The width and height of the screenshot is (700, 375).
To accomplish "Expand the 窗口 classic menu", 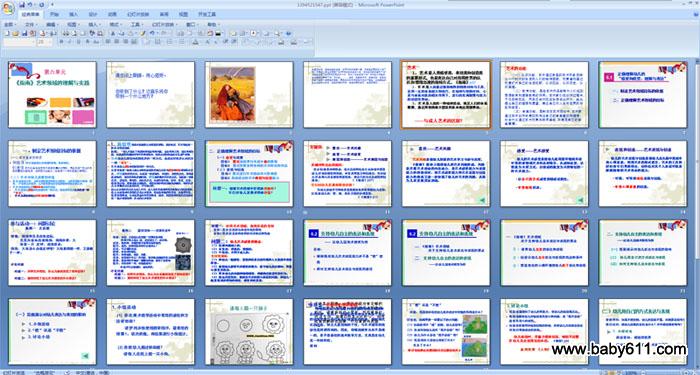I will (192, 24).
